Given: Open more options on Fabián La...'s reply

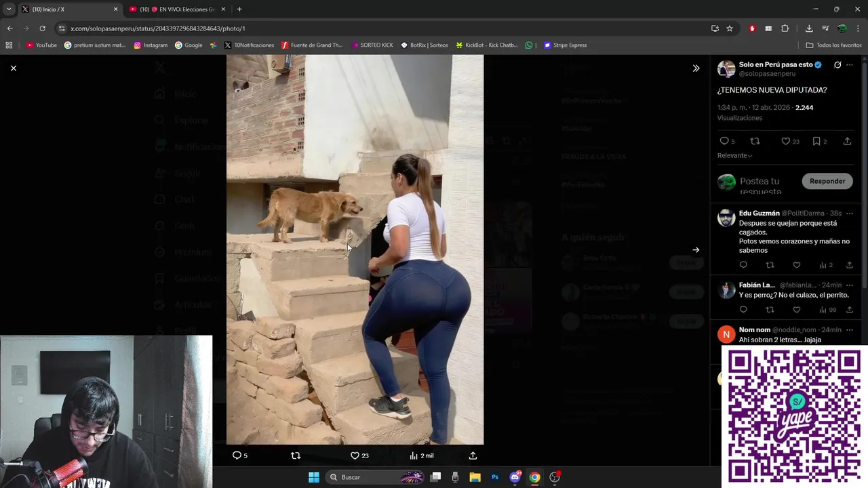Looking at the screenshot, I should [850, 285].
